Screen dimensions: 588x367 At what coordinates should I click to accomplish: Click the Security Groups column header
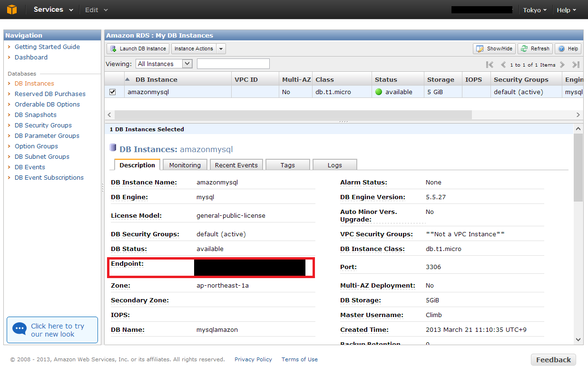[526, 79]
